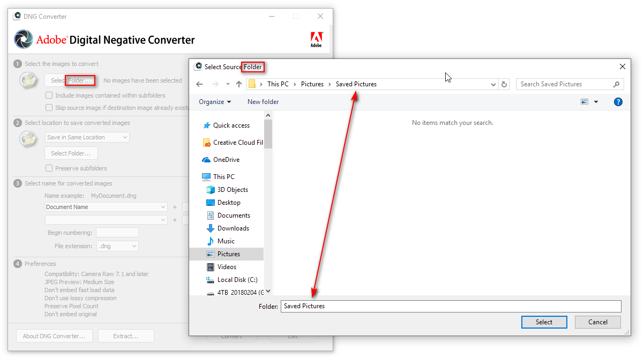The width and height of the screenshot is (644, 357).
Task: Open Save in Same Location dropdown
Action: pyautogui.click(x=87, y=138)
